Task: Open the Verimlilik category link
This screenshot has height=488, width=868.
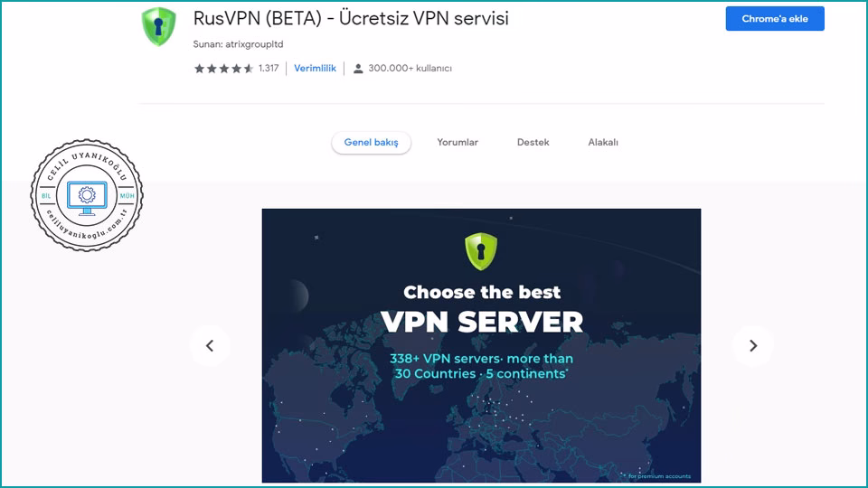Action: pos(315,68)
